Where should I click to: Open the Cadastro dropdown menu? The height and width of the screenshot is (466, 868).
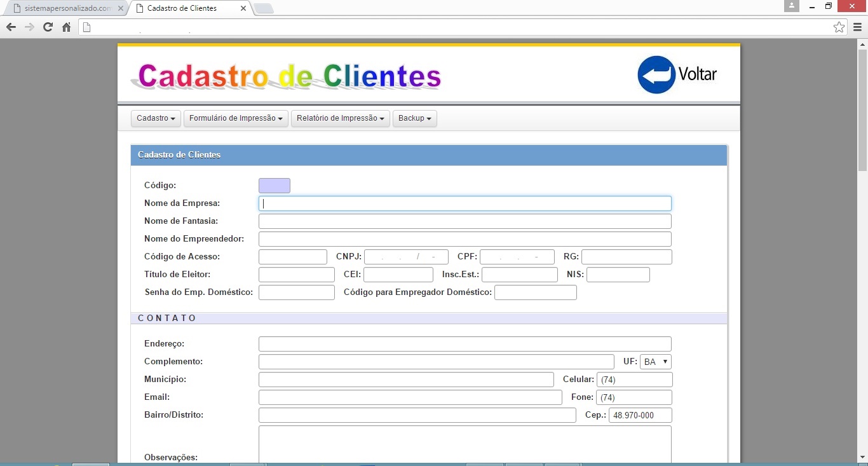coord(156,118)
